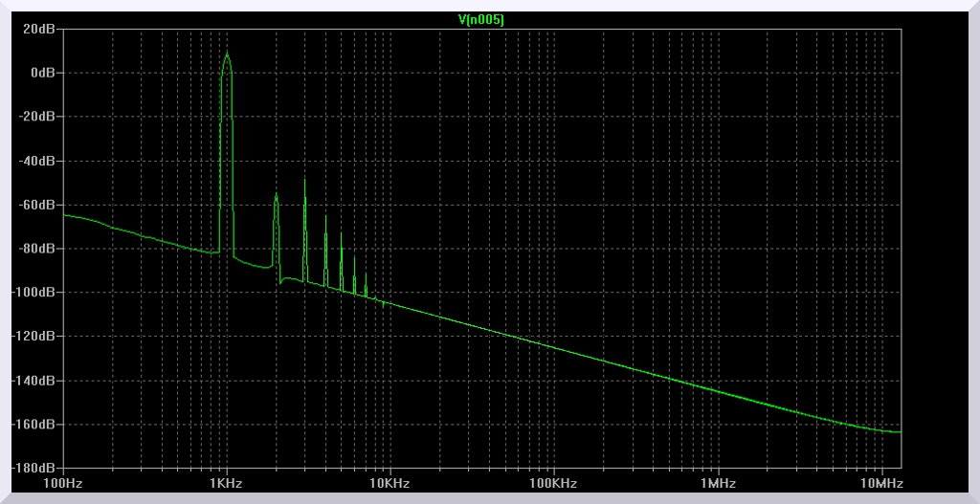
Task: Select the -140dB vertical axis label
Action: coord(38,381)
